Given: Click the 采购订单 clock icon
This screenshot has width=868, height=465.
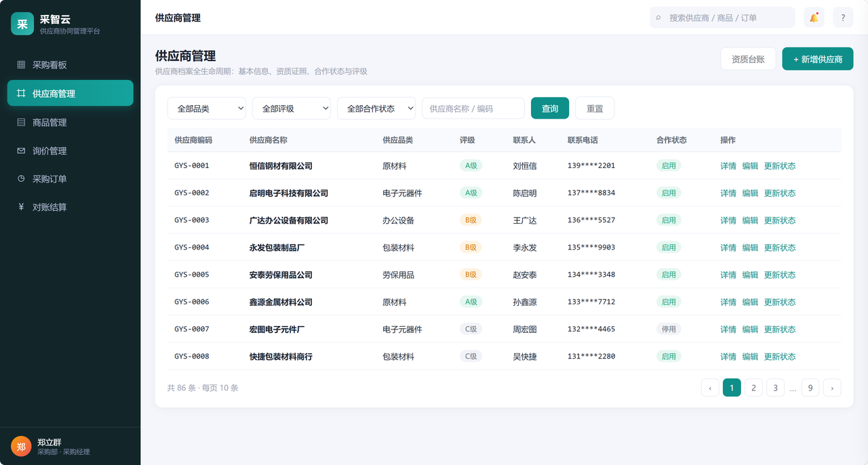Looking at the screenshot, I should [x=21, y=179].
